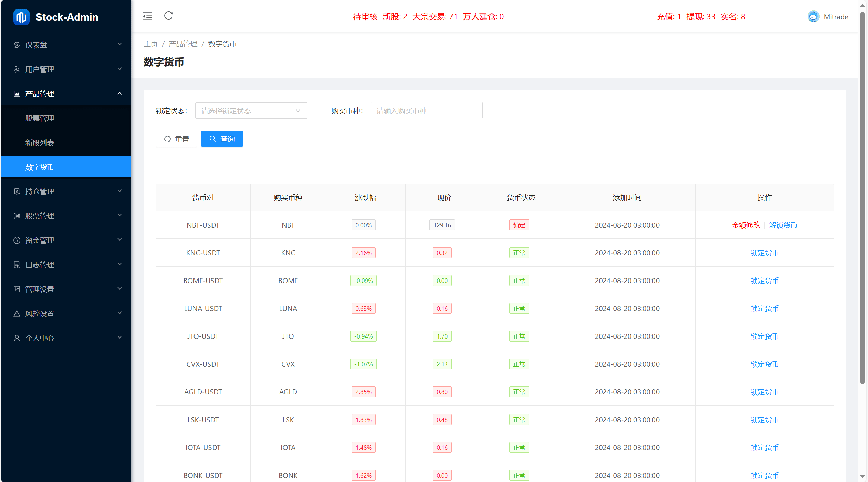Viewport: 868px width, 482px height.
Task: Click the page refresh icon in header
Action: coord(168,16)
